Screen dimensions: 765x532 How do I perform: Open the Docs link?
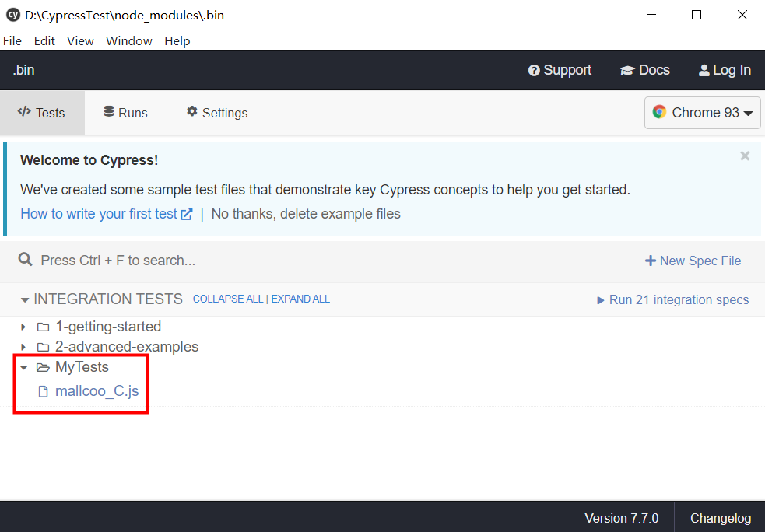[x=644, y=70]
